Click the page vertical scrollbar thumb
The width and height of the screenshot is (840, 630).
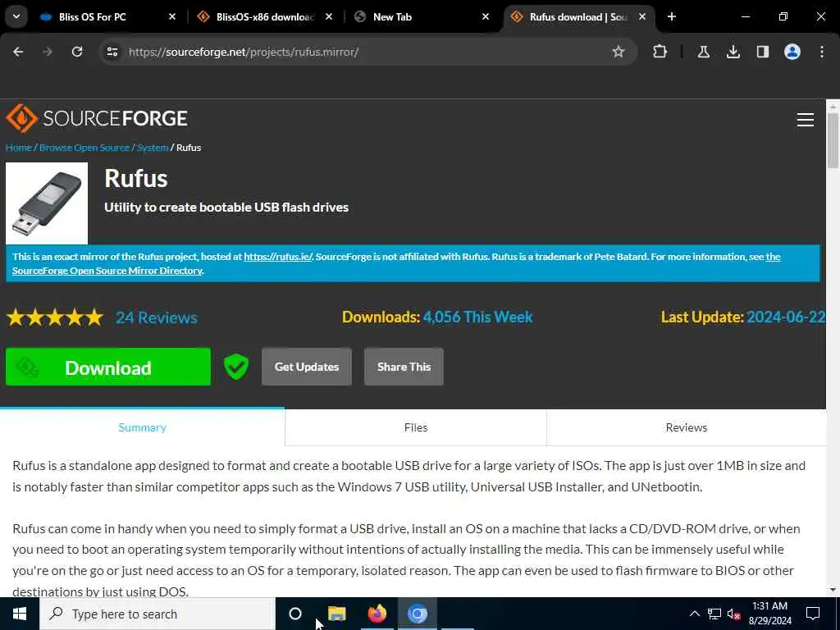(x=833, y=141)
